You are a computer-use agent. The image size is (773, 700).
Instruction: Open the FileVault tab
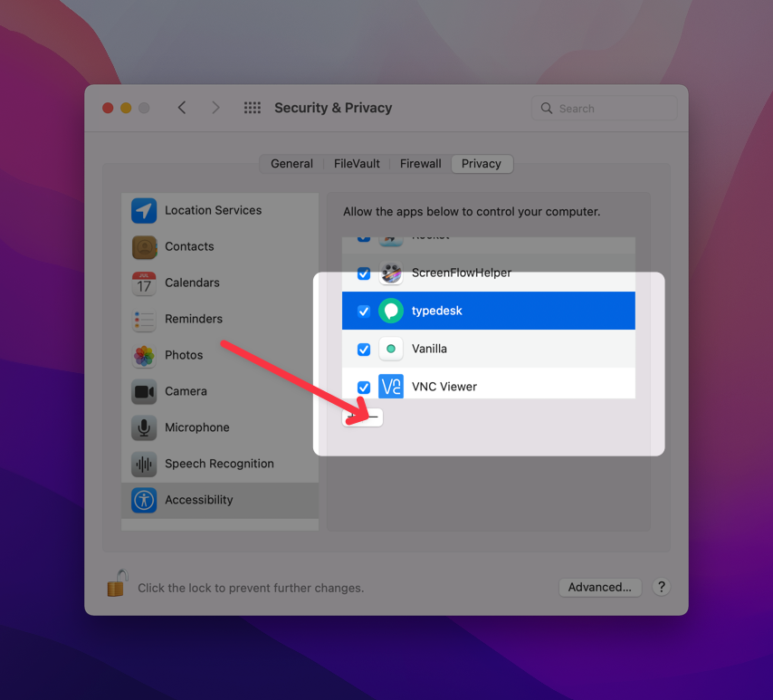(356, 164)
